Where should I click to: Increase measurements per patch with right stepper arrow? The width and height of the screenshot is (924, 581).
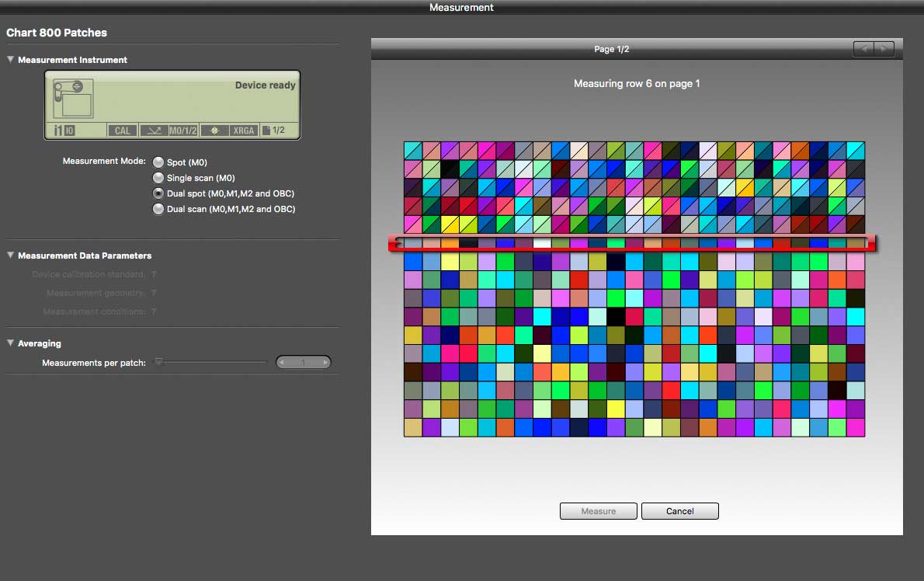point(325,363)
